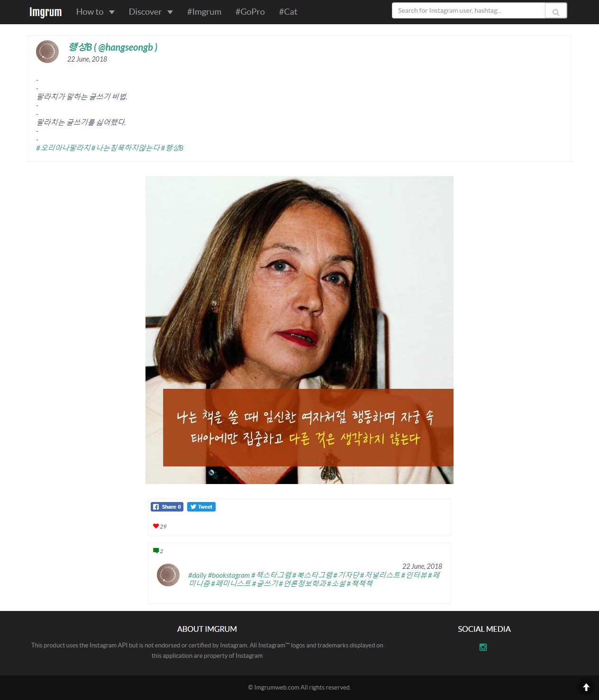599x700 pixels.
Task: Open the main post photo
Action: (x=299, y=330)
